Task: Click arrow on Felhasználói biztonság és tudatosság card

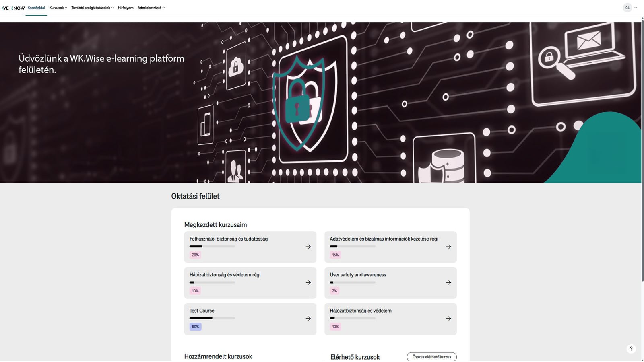Action: pyautogui.click(x=308, y=247)
